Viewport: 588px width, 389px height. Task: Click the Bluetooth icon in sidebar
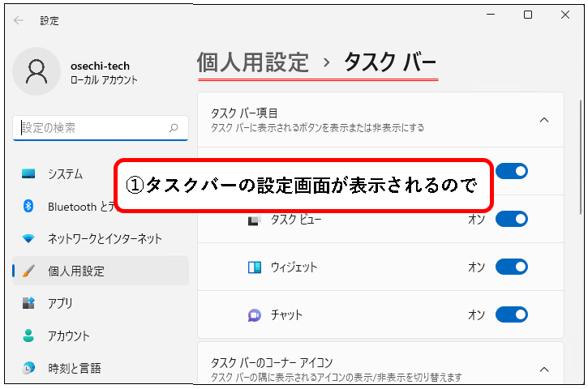(28, 206)
